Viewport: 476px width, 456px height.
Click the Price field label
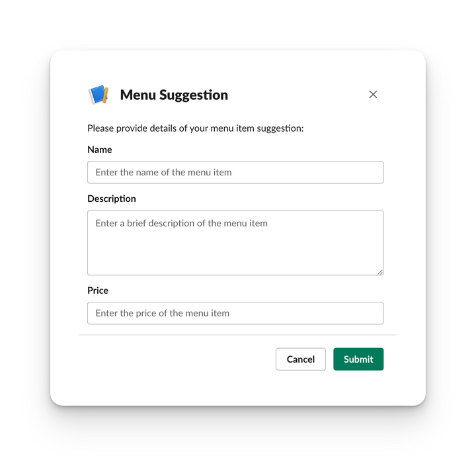pos(98,291)
